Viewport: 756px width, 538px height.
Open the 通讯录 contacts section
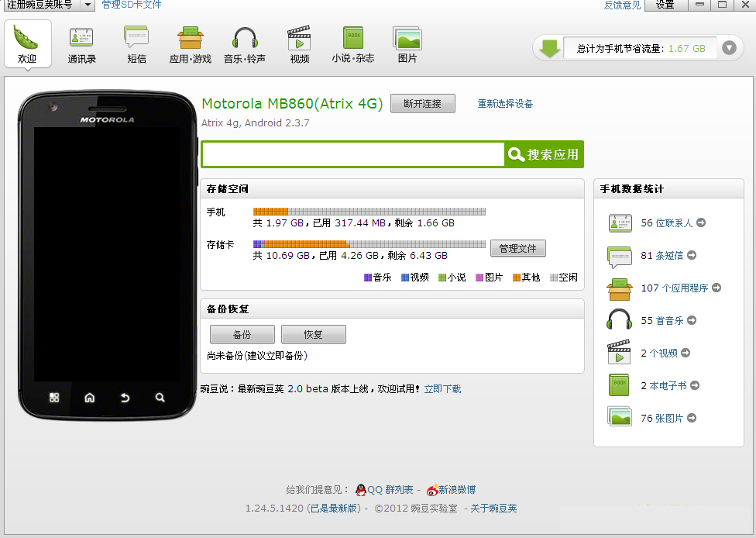(x=81, y=45)
